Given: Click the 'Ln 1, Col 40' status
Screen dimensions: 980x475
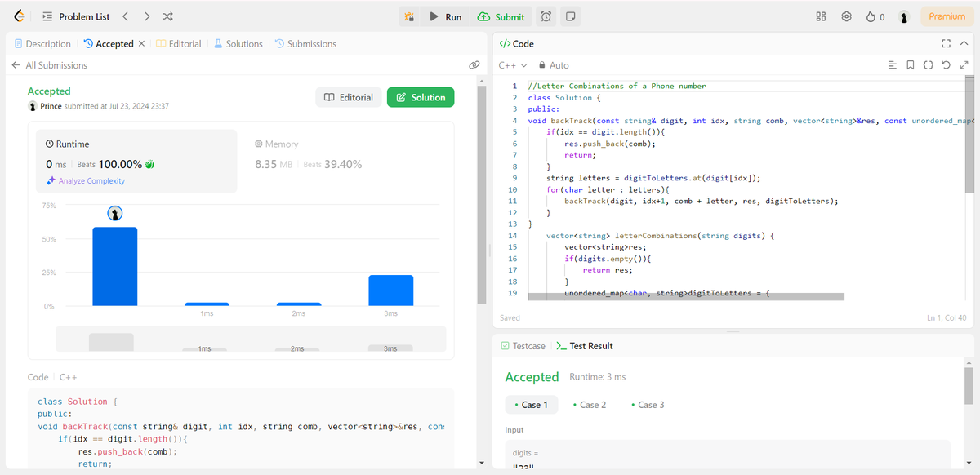Looking at the screenshot, I should pos(947,318).
